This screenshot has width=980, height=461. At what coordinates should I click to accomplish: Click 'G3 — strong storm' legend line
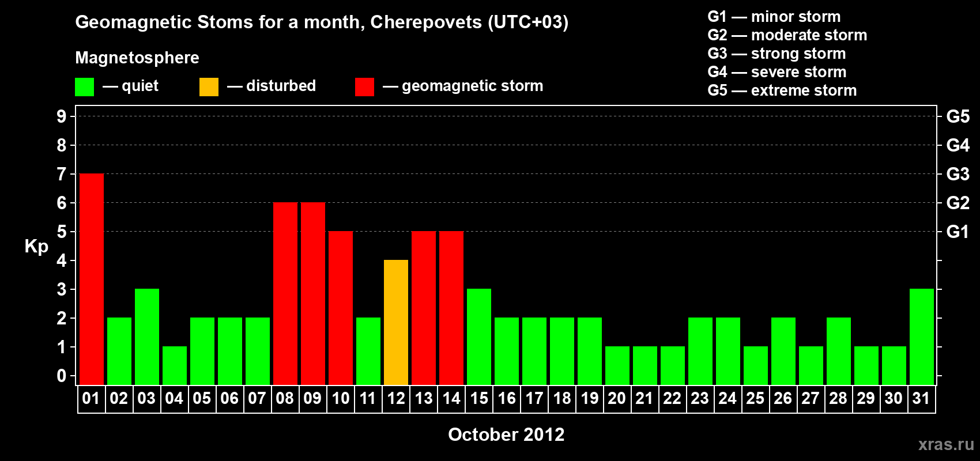[777, 54]
